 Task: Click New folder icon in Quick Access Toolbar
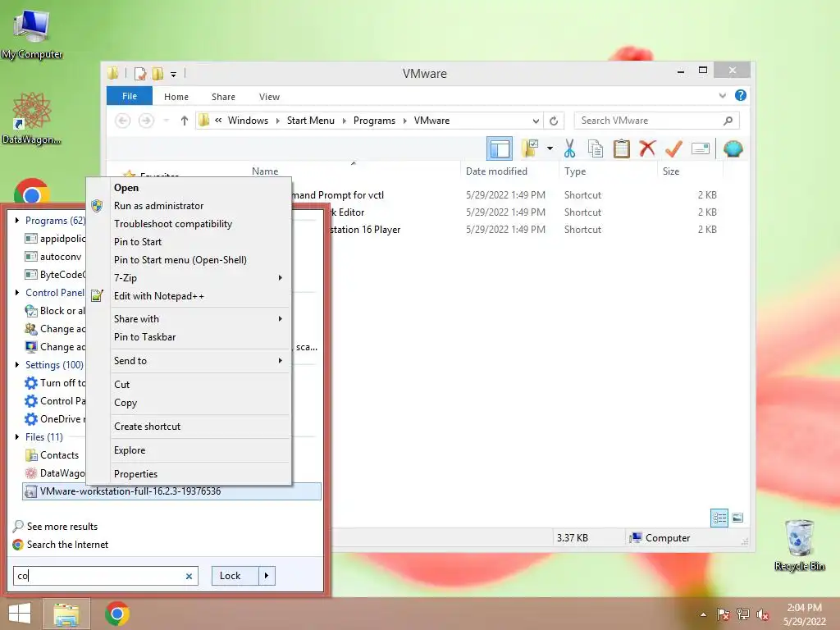coord(157,73)
